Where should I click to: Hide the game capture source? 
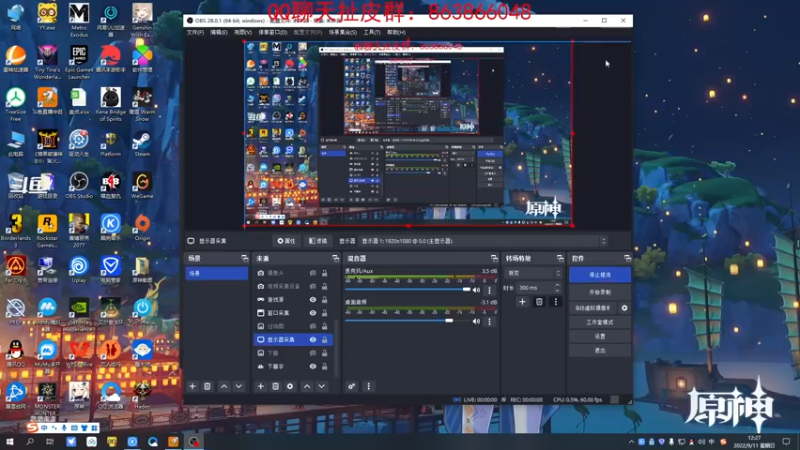313,299
